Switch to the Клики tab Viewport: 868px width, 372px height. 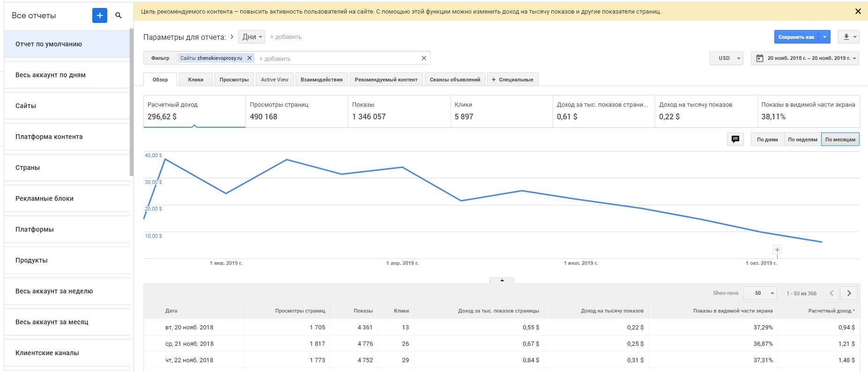(x=196, y=80)
